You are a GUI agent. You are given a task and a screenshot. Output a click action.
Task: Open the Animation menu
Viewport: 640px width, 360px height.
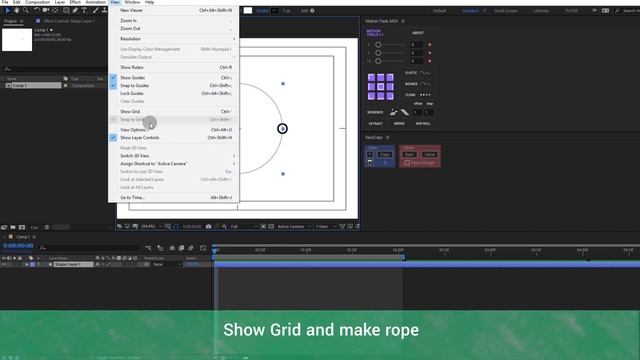pos(96,2)
